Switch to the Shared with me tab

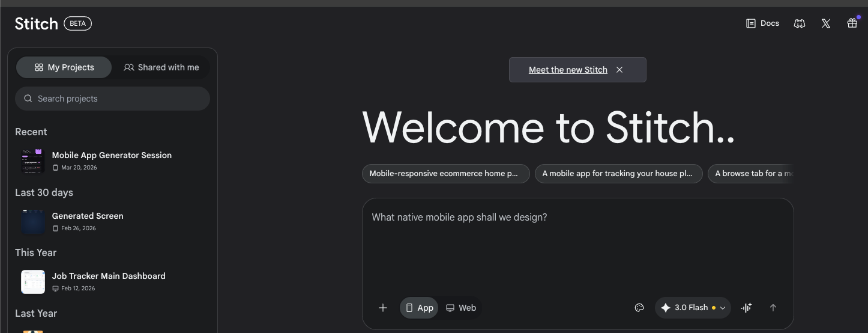161,67
